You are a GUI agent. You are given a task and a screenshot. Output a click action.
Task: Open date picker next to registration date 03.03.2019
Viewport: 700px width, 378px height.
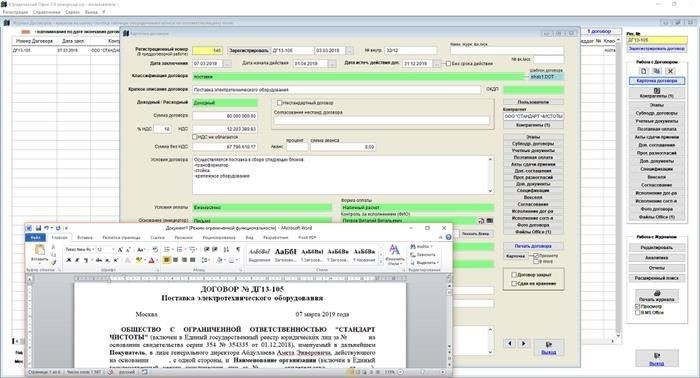pyautogui.click(x=350, y=51)
